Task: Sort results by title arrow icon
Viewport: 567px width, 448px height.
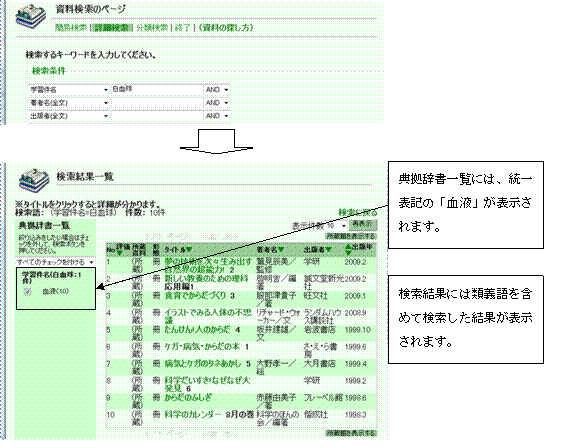Action: point(189,250)
